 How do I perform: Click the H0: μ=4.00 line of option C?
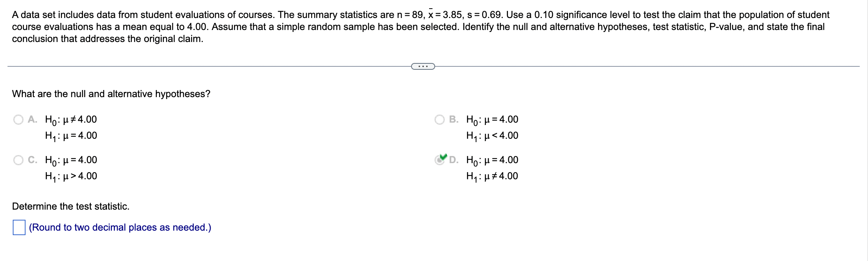point(71,160)
